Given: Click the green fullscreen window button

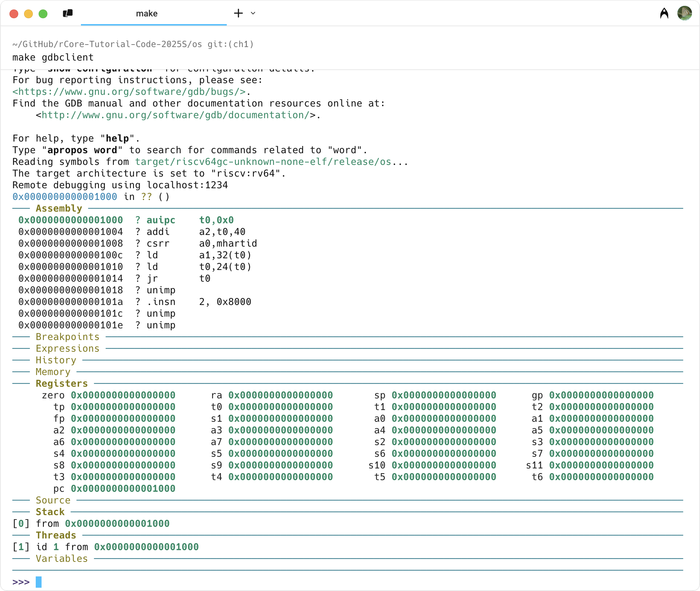Looking at the screenshot, I should pyautogui.click(x=43, y=14).
